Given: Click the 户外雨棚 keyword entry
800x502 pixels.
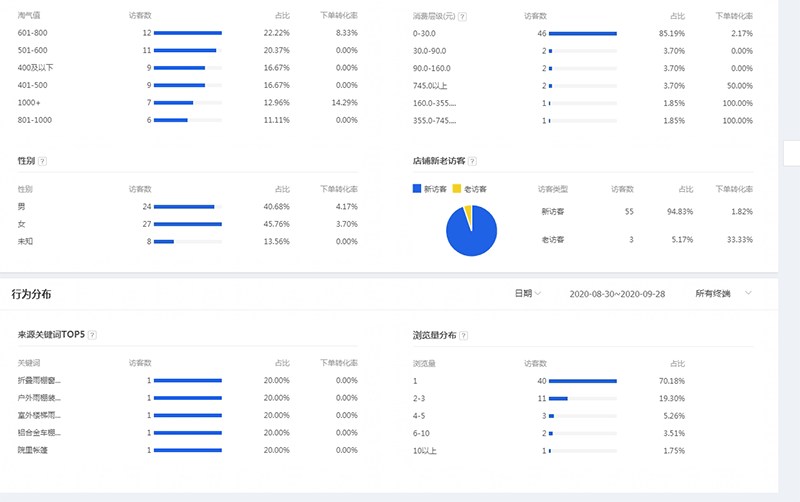Looking at the screenshot, I should 40,398.
